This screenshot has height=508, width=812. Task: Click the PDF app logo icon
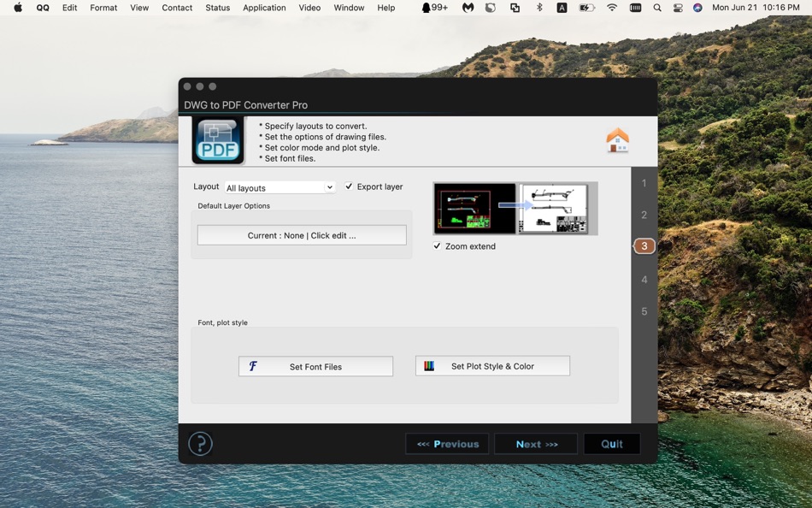pos(218,140)
